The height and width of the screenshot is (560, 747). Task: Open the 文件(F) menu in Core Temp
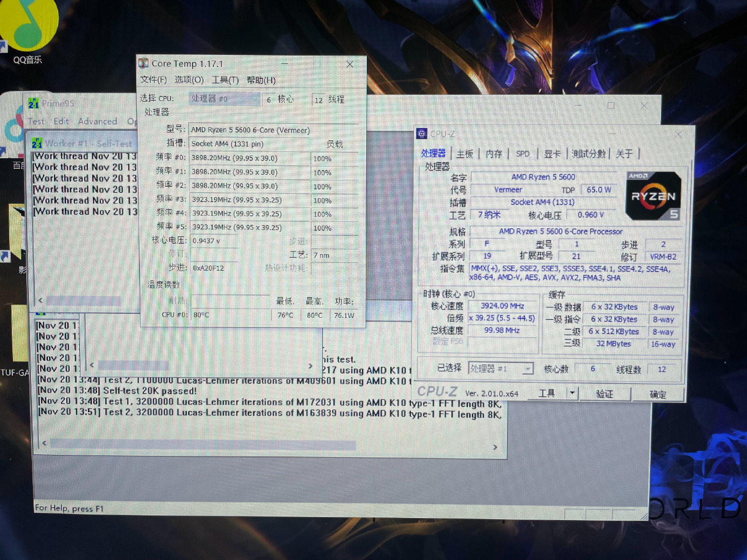tap(154, 80)
